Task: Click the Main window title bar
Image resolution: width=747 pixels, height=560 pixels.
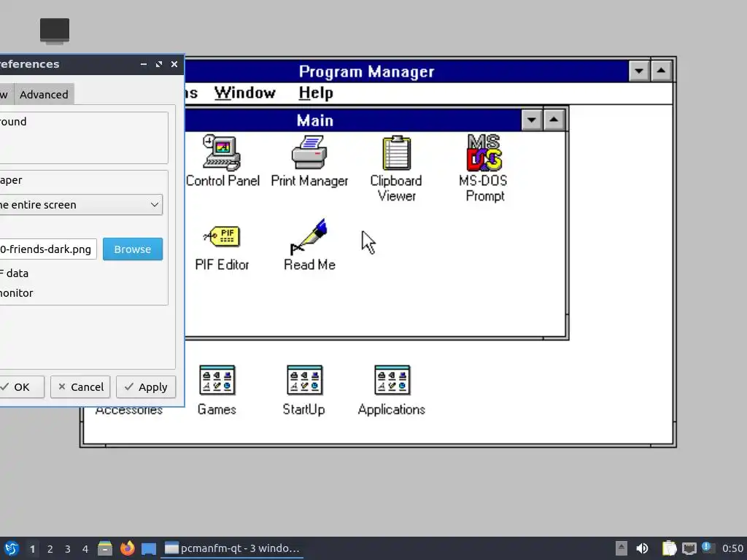Action: pos(352,120)
